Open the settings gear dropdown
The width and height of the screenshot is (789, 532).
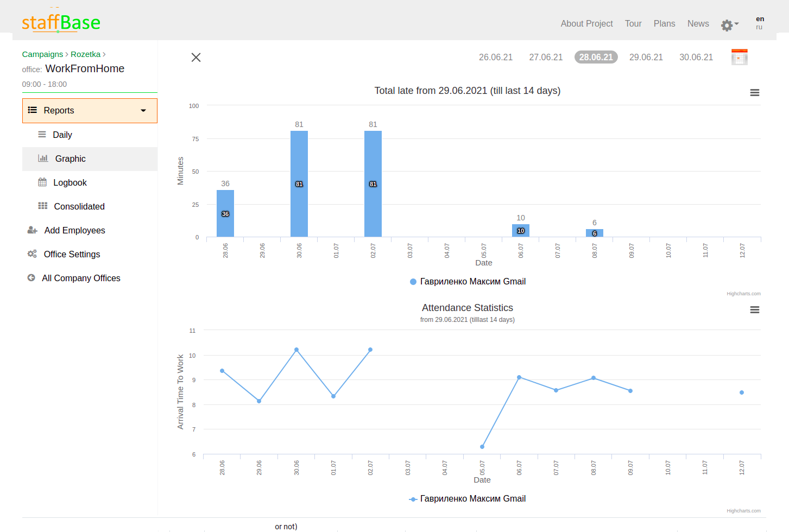(x=727, y=24)
